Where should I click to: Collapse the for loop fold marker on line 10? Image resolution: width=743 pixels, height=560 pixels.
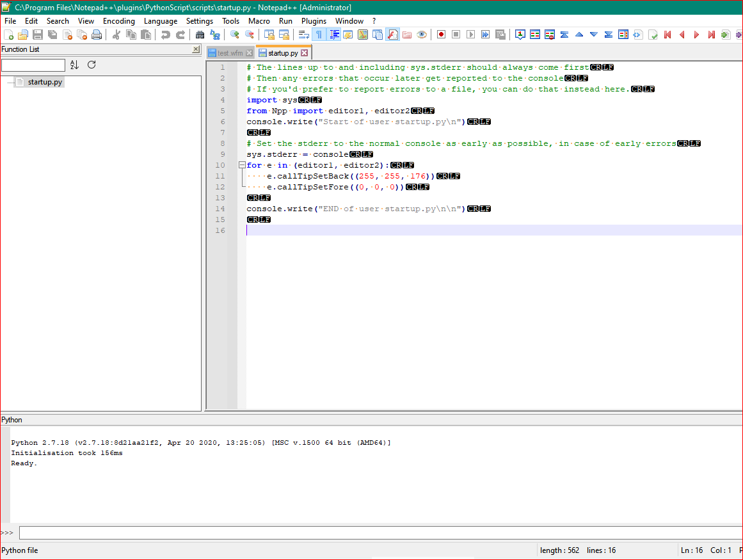pos(241,165)
